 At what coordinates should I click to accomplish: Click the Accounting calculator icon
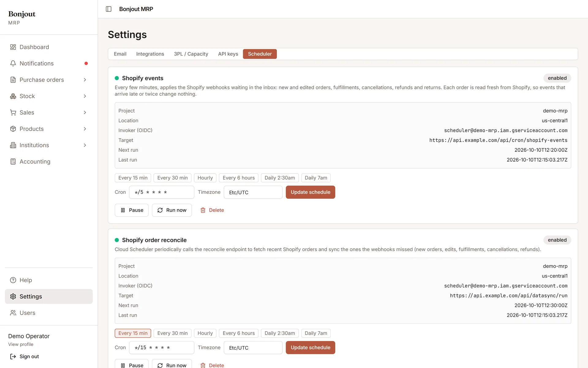tap(13, 162)
